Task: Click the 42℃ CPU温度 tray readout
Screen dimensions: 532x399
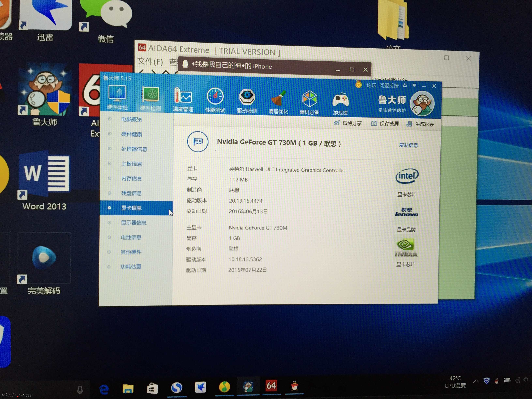Action: tap(455, 382)
